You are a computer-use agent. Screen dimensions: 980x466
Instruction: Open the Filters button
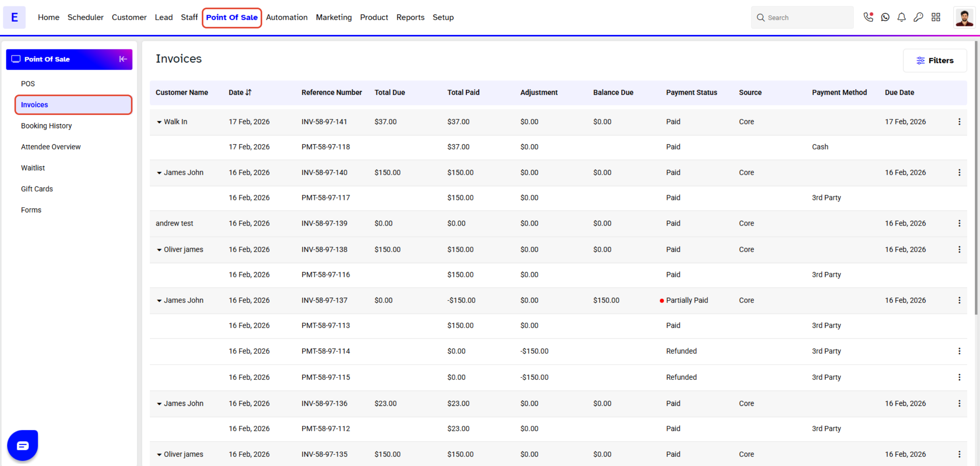[x=935, y=61]
